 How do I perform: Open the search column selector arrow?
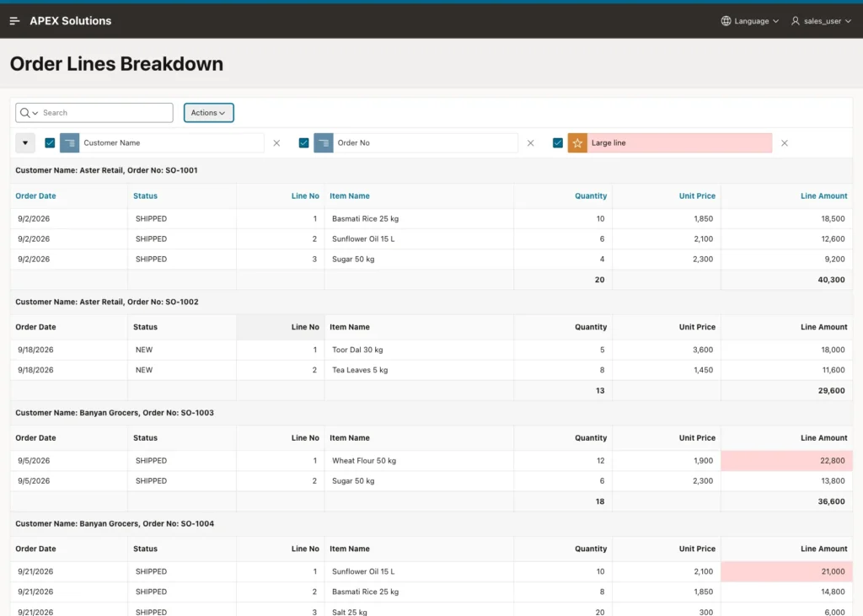35,113
